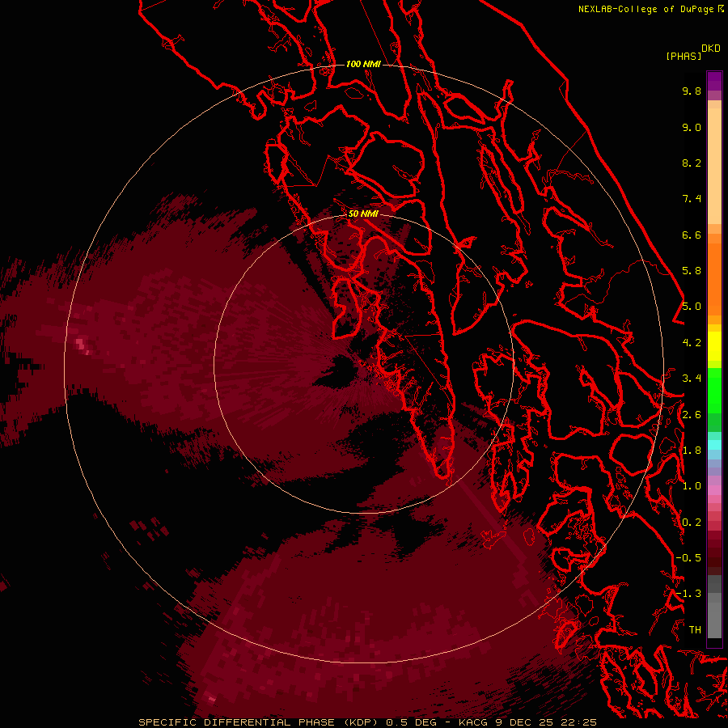Click the cyan segment of the color bar
728x728 pixels.
tap(714, 444)
